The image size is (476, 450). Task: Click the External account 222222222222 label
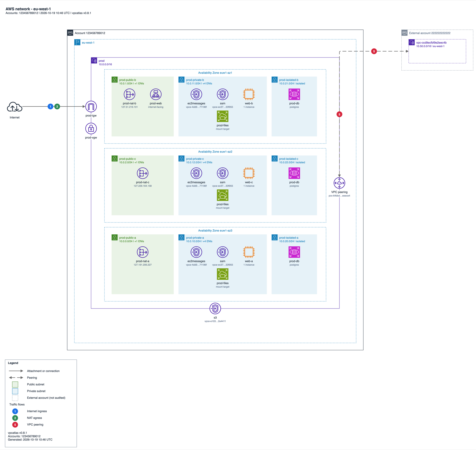coord(430,33)
